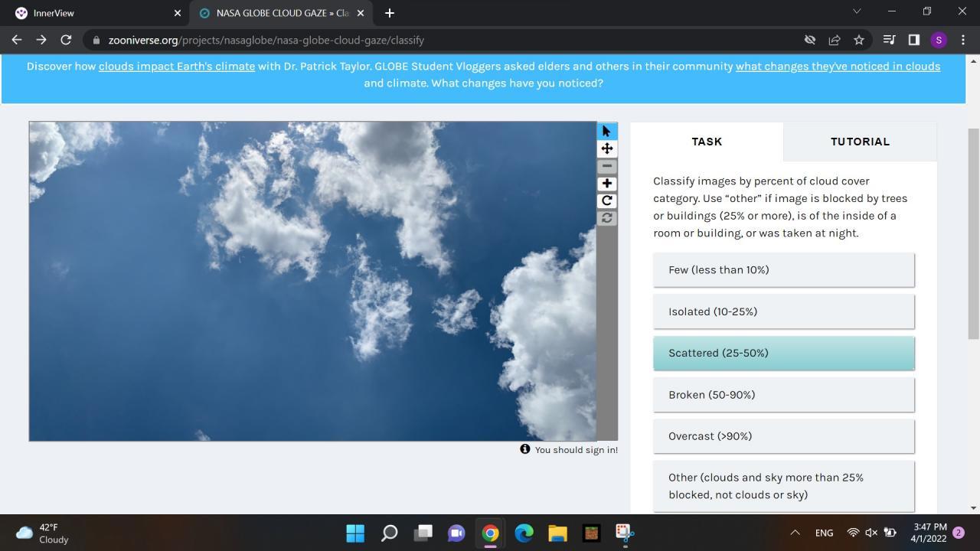Screen dimensions: 980x551
Task: Go back in browser history
Action: pyautogui.click(x=17, y=40)
